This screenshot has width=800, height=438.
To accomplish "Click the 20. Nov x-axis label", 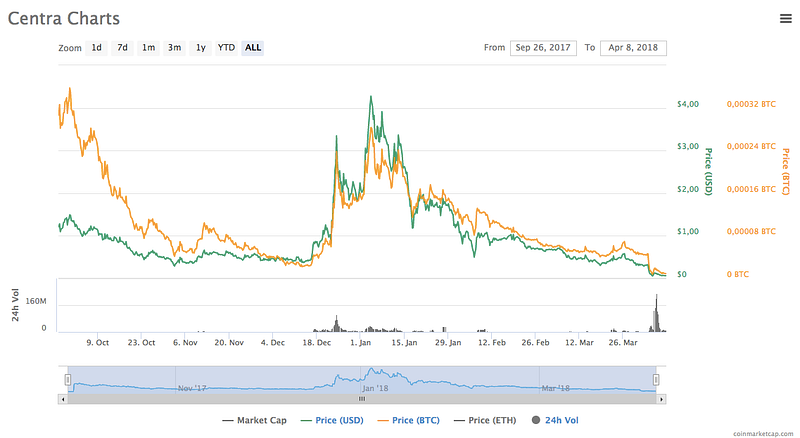I will click(229, 343).
